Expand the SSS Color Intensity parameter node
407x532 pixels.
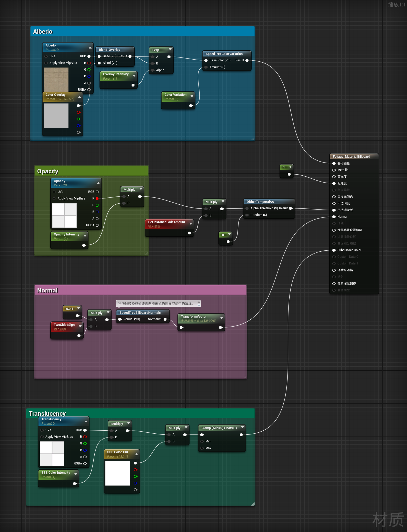point(76,474)
